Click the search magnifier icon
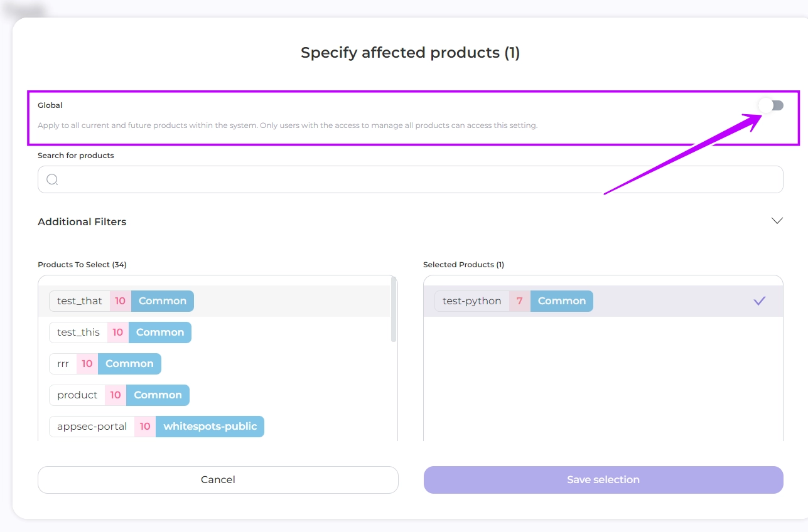 (x=53, y=180)
